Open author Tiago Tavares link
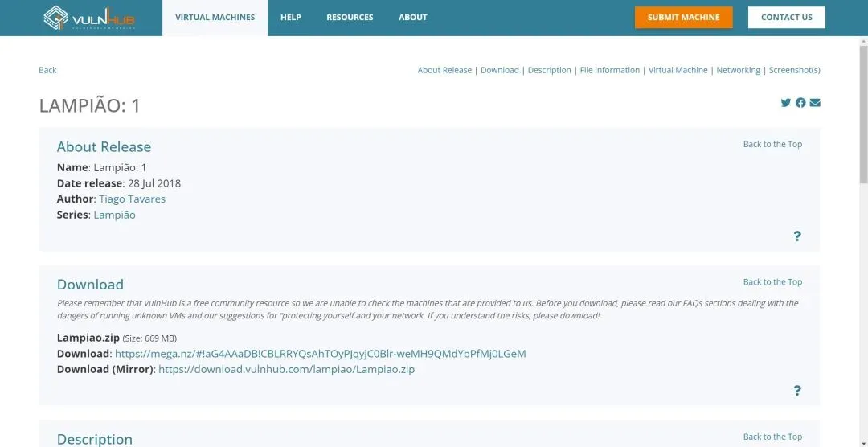Screen dimensions: 868x447 click(133, 199)
